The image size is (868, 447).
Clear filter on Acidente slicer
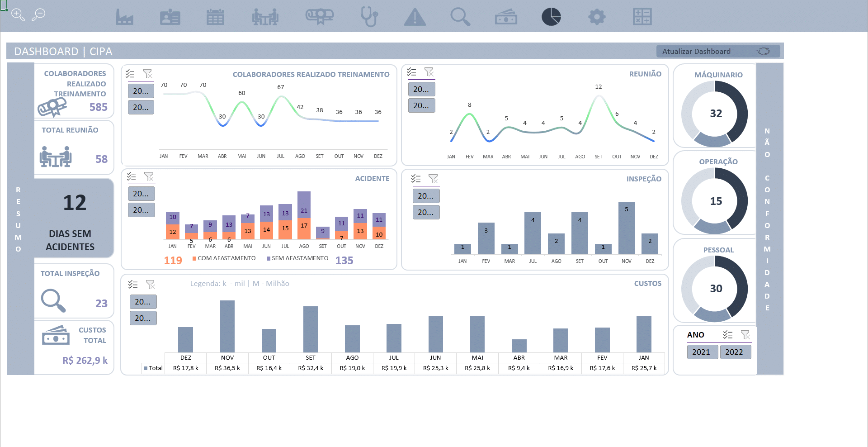[149, 176]
